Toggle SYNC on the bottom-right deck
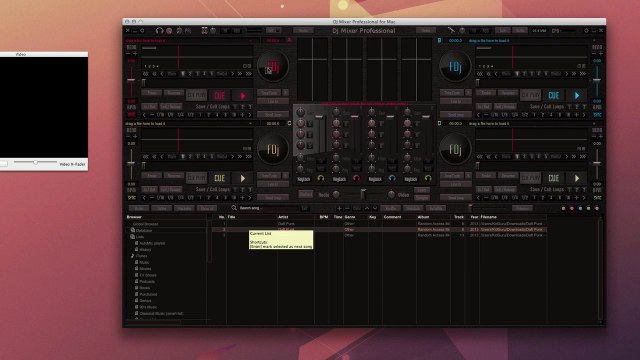 point(597,198)
